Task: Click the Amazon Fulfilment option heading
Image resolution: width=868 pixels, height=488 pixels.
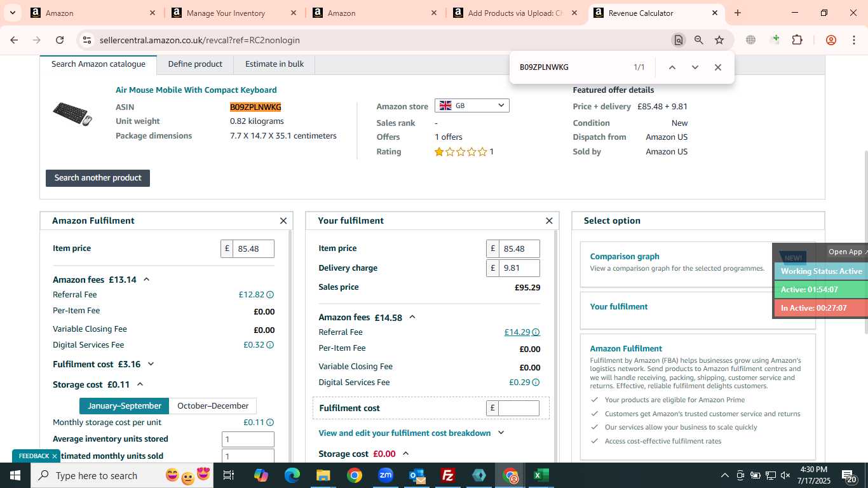Action: click(626, 348)
